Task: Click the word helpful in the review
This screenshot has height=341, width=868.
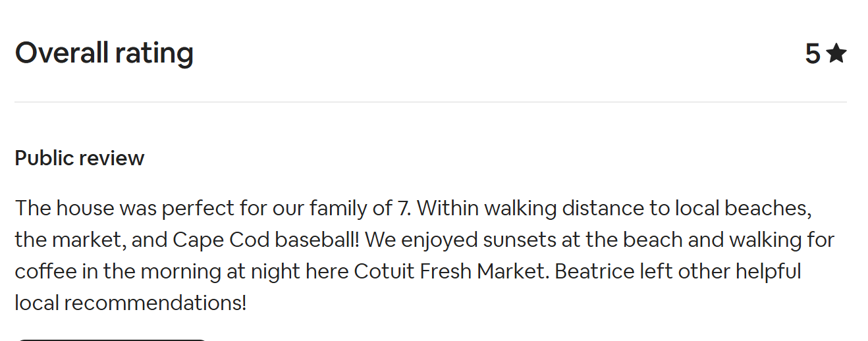Action: coord(769,271)
